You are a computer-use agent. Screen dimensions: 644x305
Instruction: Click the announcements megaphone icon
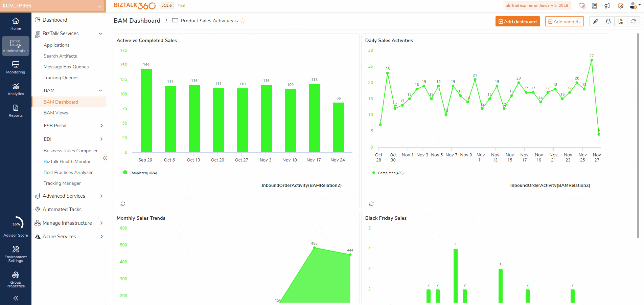(x=607, y=6)
